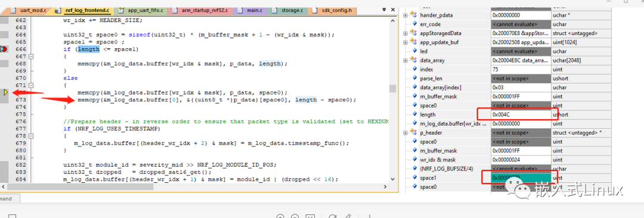Select the space1 watch variable name
Image resolution: width=644 pixels, height=218 pixels.
(x=428, y=177)
